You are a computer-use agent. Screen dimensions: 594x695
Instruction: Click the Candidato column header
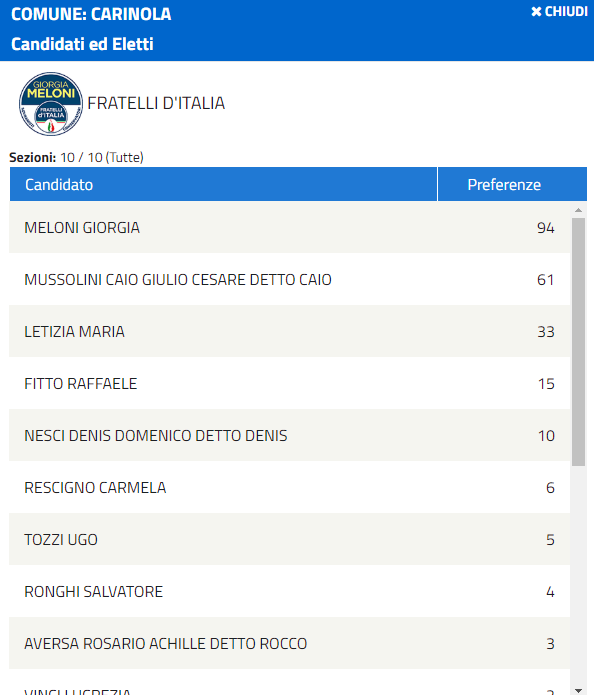click(x=223, y=184)
